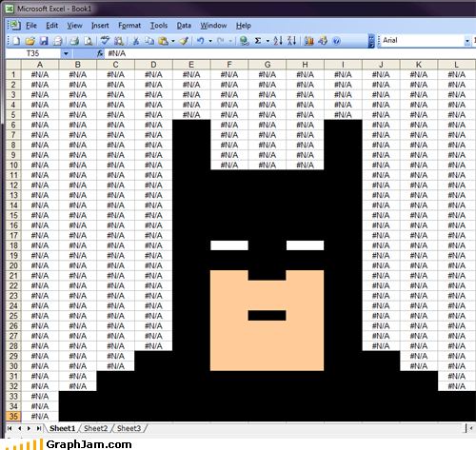Switch to the Sheet2 tab
The image size is (476, 450).
(95, 428)
